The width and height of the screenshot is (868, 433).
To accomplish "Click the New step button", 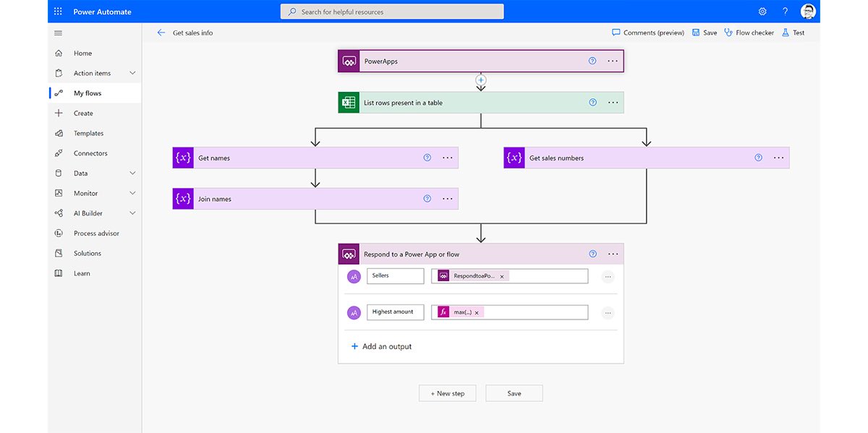I will click(x=447, y=393).
